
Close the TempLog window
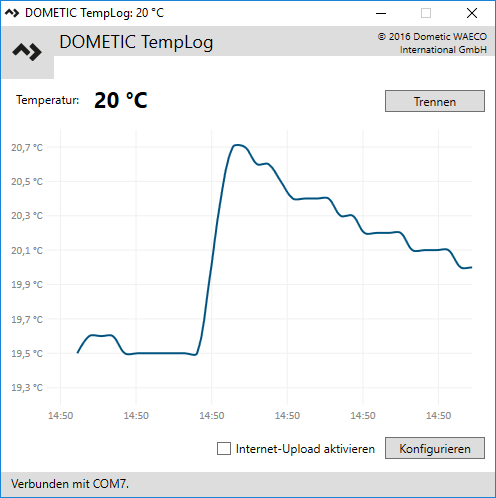tap(472, 13)
